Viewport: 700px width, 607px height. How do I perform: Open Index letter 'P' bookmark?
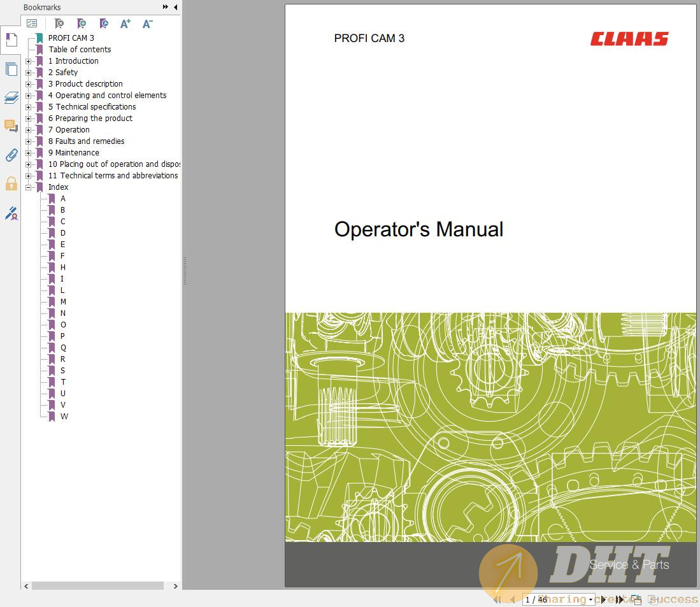pos(62,336)
